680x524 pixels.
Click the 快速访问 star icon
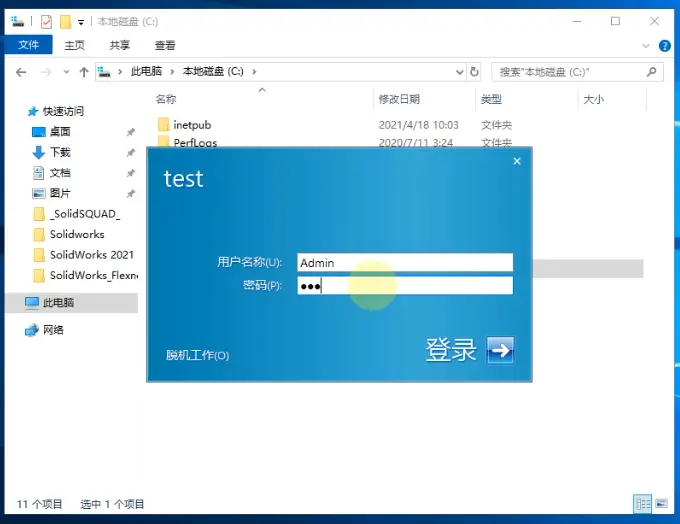click(x=33, y=111)
